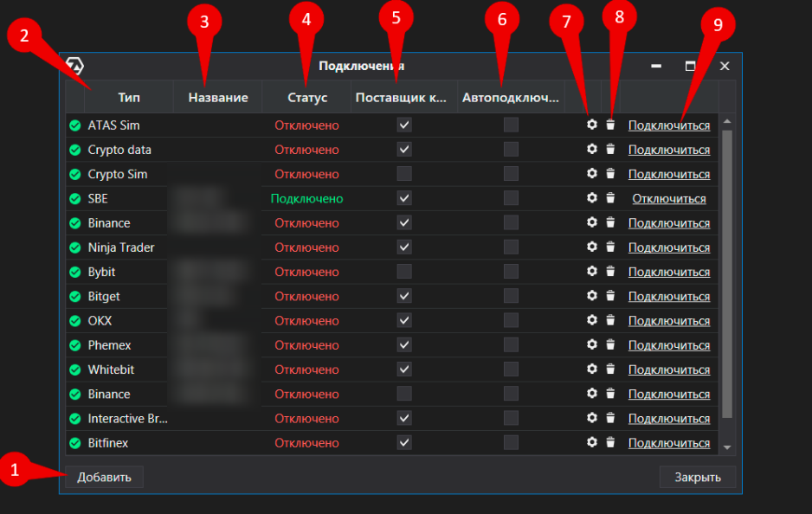The width and height of the screenshot is (812, 514).
Task: Enable quote provider checkbox for Bybit
Action: pos(404,271)
